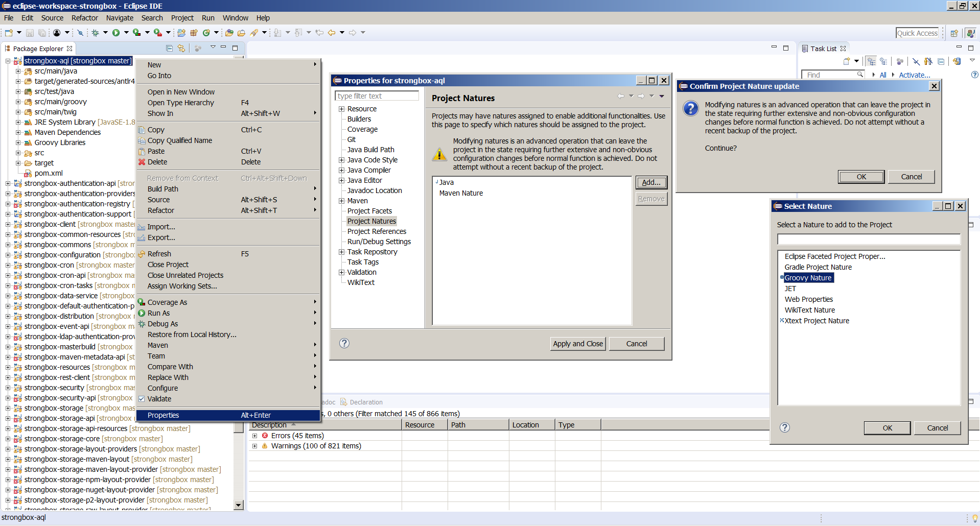Click Skip All Breakpoints toolbar icon

coord(80,33)
